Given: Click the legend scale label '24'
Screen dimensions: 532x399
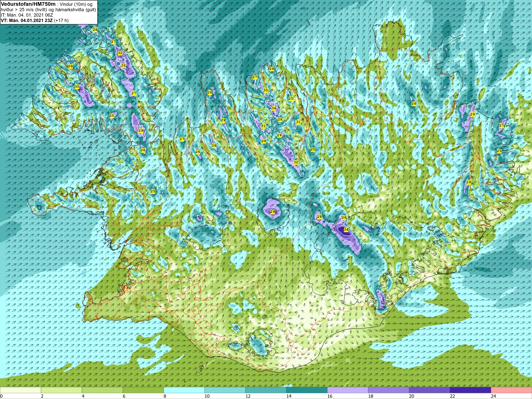Looking at the screenshot, I should click(493, 396).
